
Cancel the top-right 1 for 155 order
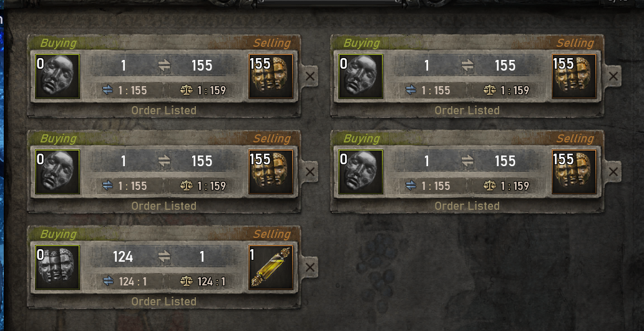point(613,76)
